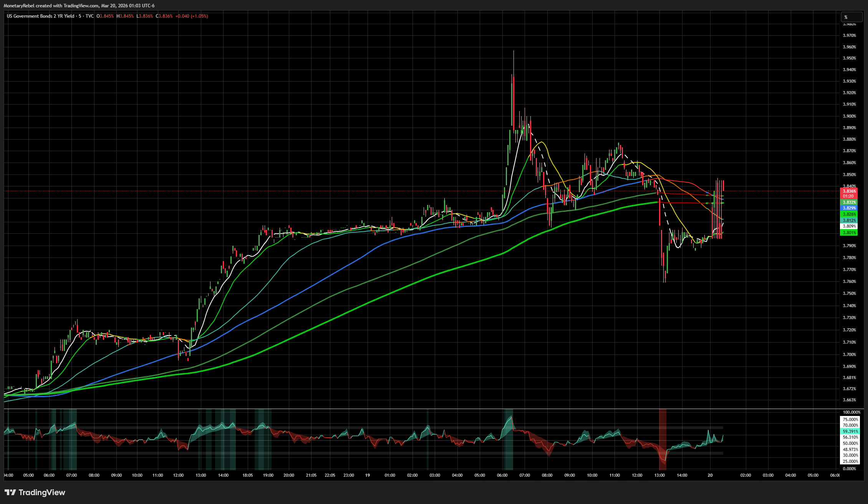This screenshot has height=504, width=868.
Task: Click the teal 3.812% moving average label
Action: 849,220
